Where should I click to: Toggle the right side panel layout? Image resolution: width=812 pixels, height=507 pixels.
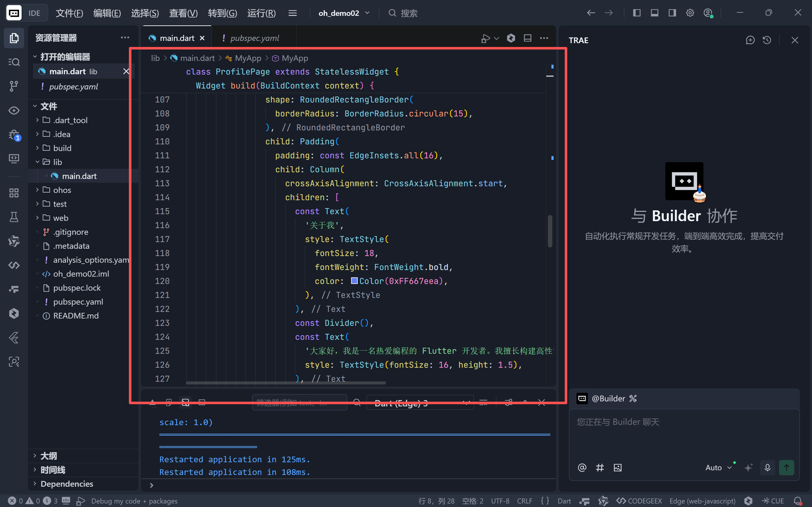tap(672, 13)
